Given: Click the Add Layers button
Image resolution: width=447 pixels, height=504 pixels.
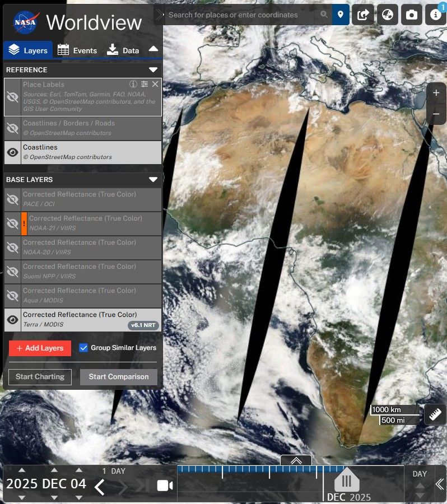Looking at the screenshot, I should point(40,348).
